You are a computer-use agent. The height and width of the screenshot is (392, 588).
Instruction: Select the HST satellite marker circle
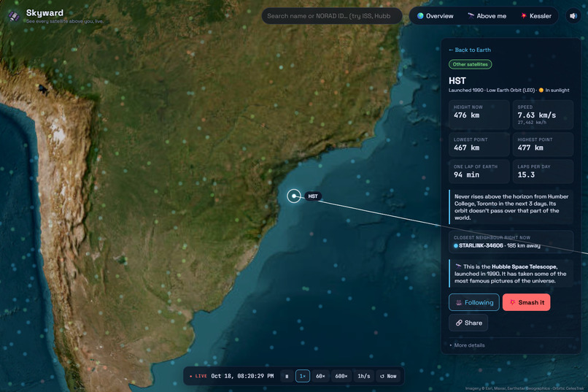(x=293, y=196)
